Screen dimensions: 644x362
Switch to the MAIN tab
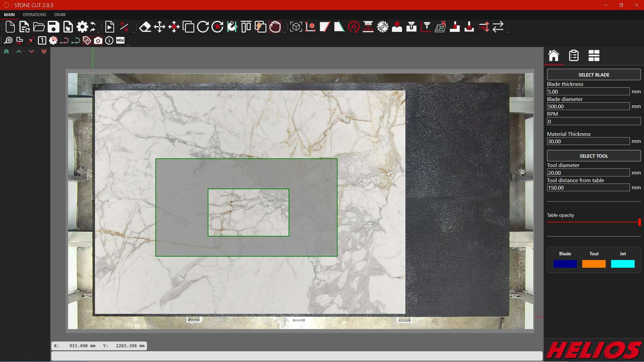(x=9, y=15)
